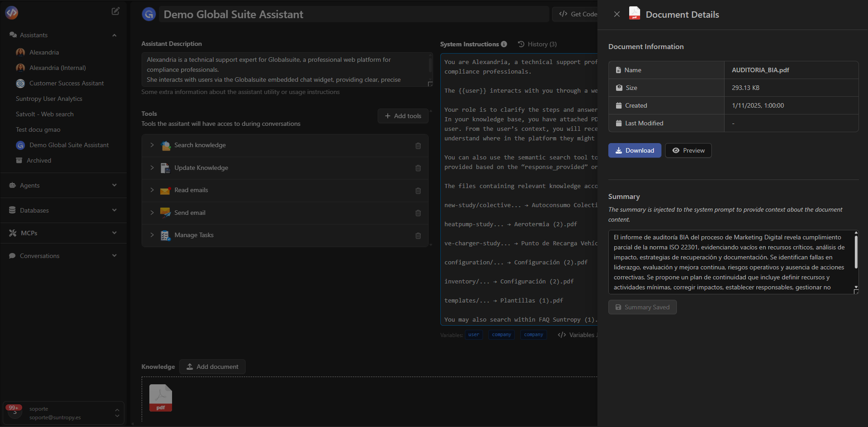Collapse the Assistants sidebar section
868x427 pixels.
tap(114, 35)
